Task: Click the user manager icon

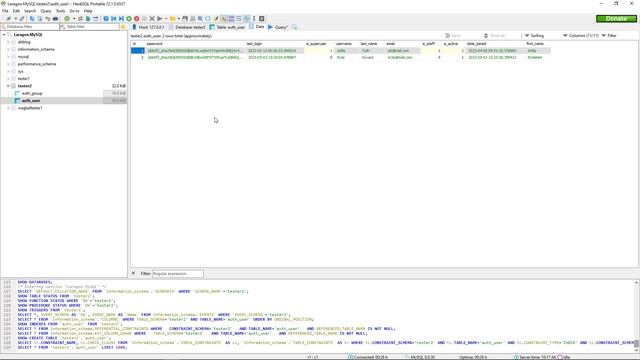Action: click(x=80, y=19)
